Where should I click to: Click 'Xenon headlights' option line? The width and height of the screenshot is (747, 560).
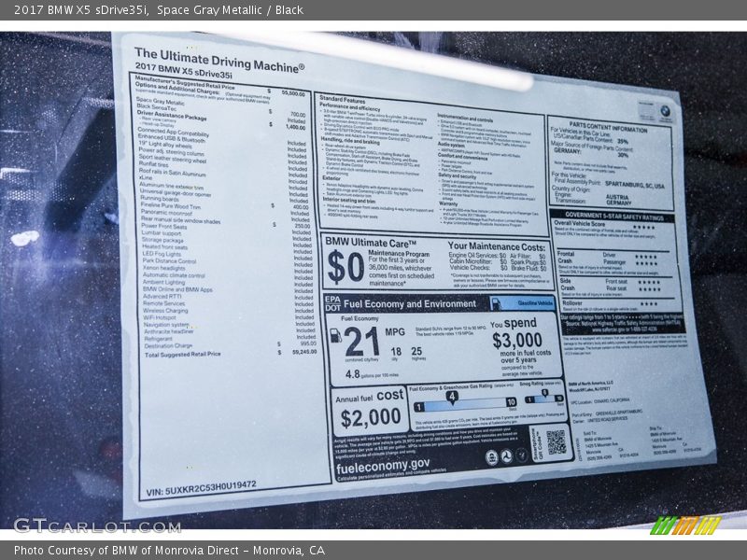(163, 268)
